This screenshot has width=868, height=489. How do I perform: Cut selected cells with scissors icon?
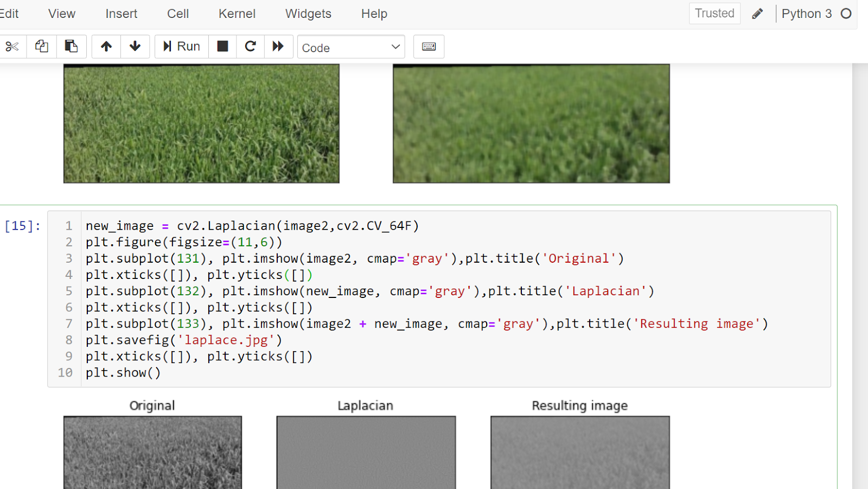pyautogui.click(x=12, y=47)
